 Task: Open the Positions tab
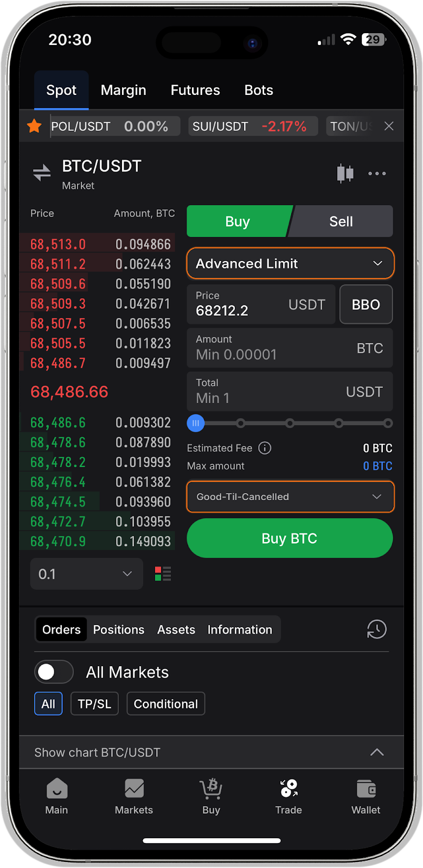tap(119, 630)
